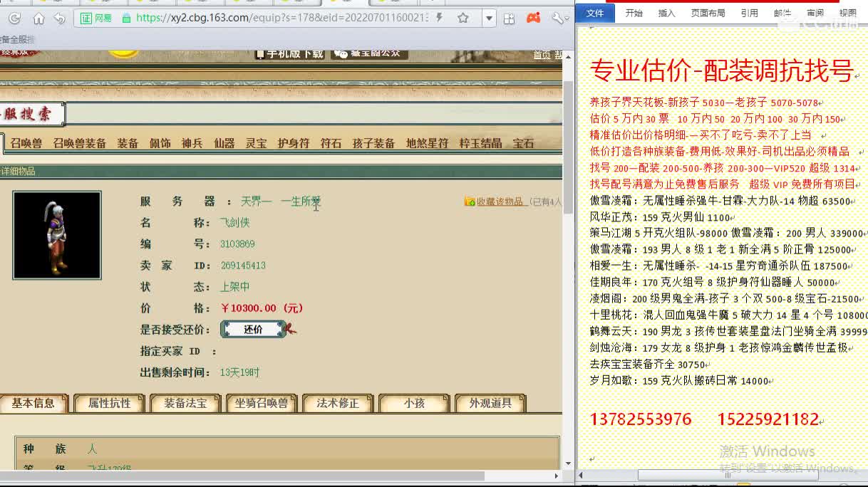Click the character portrait thumbnail
Viewport: 868px width, 487px height.
click(x=57, y=235)
